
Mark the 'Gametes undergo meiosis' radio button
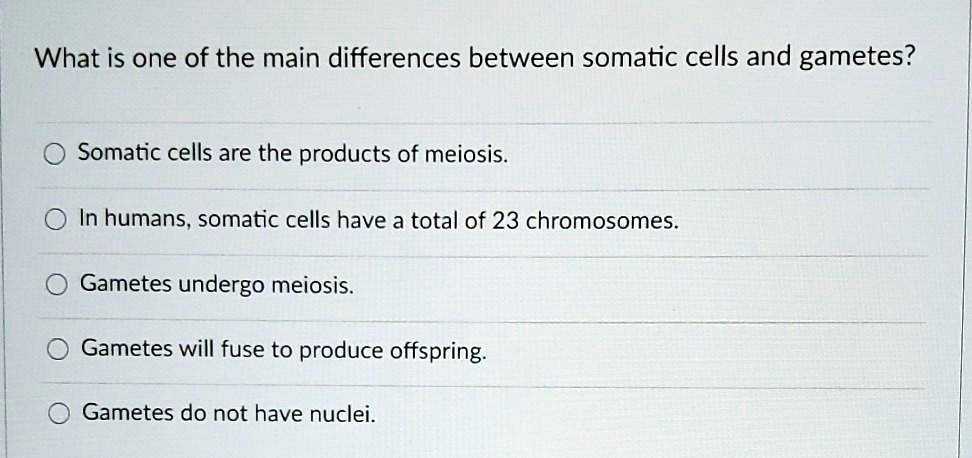tap(56, 286)
